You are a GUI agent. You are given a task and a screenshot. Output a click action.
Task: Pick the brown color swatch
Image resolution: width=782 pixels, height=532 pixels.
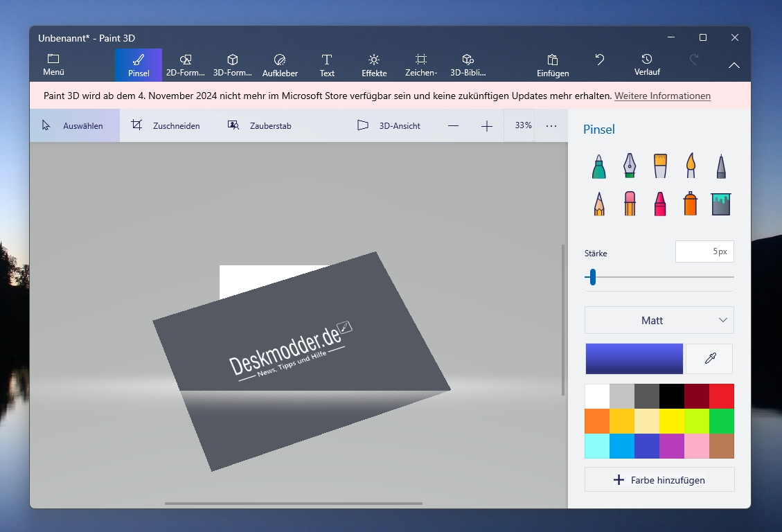(722, 445)
